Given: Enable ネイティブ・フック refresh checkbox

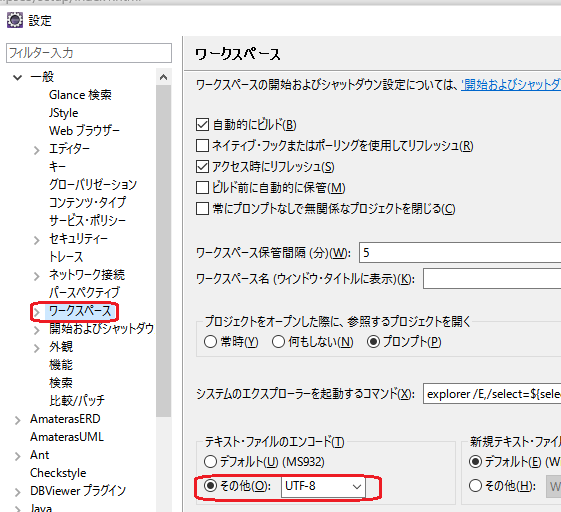Looking at the screenshot, I should pyautogui.click(x=202, y=146).
